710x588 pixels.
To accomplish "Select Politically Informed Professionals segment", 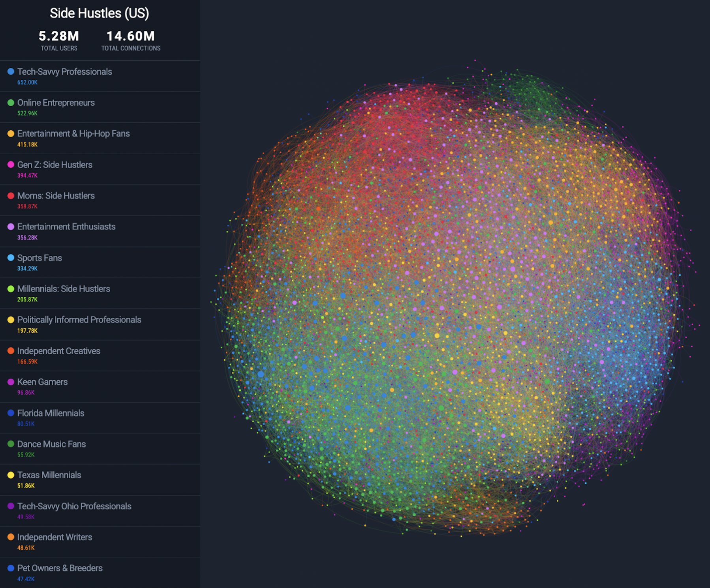I will 100,325.
